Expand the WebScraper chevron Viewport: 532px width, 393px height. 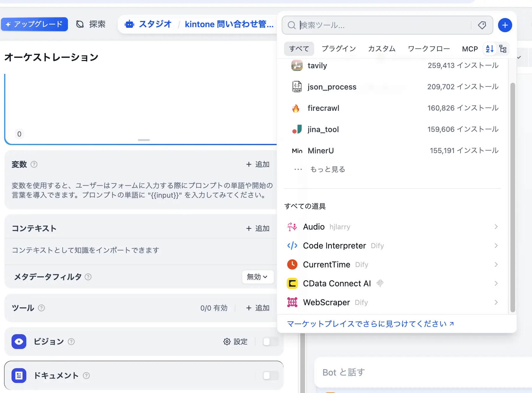pos(496,302)
